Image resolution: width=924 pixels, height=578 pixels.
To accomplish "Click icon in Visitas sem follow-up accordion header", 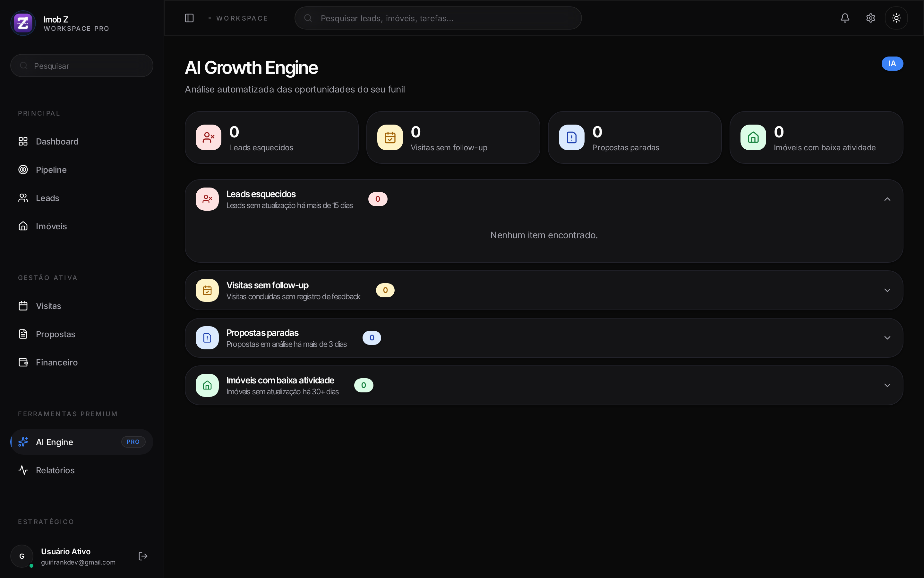I will point(207,291).
